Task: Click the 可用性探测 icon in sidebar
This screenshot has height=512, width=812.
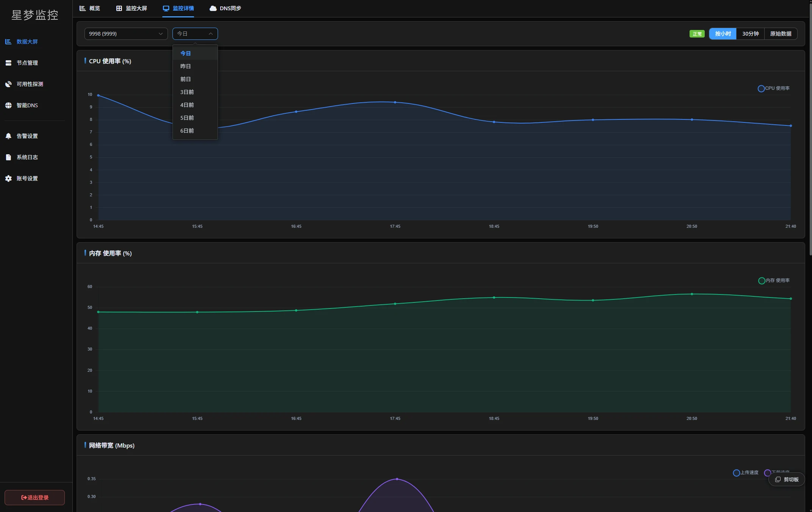Action: 8,84
